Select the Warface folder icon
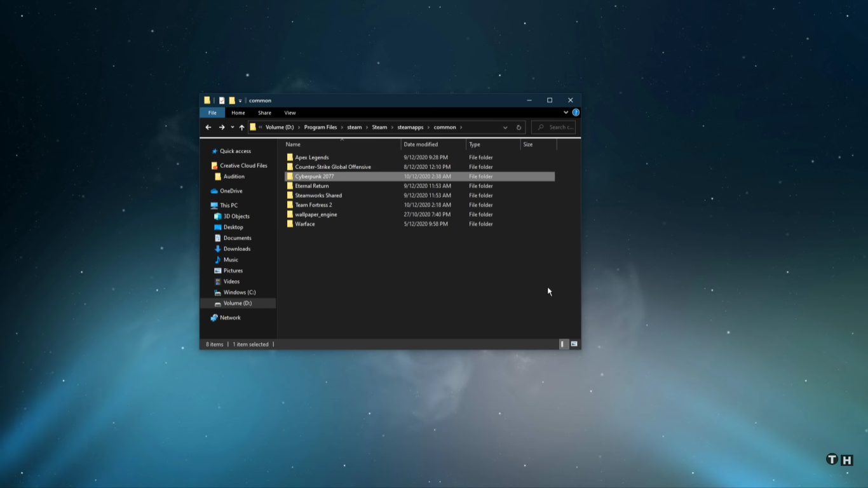Viewport: 868px width, 488px height. point(290,224)
